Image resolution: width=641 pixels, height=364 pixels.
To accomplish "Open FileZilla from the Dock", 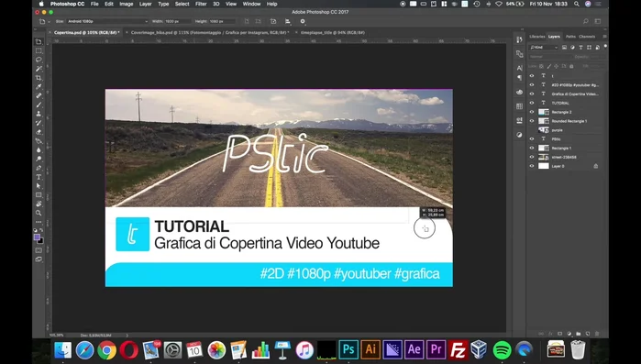I will pos(458,350).
